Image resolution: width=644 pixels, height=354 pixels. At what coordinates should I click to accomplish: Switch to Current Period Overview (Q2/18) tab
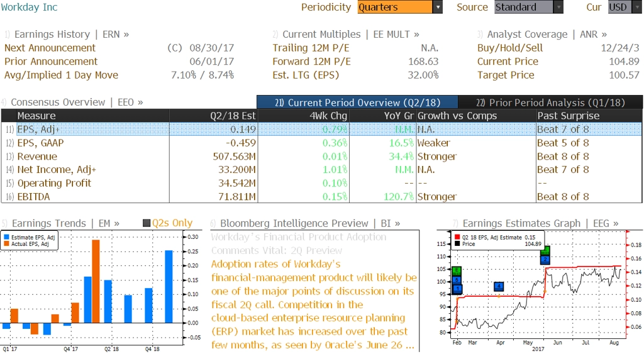(357, 102)
